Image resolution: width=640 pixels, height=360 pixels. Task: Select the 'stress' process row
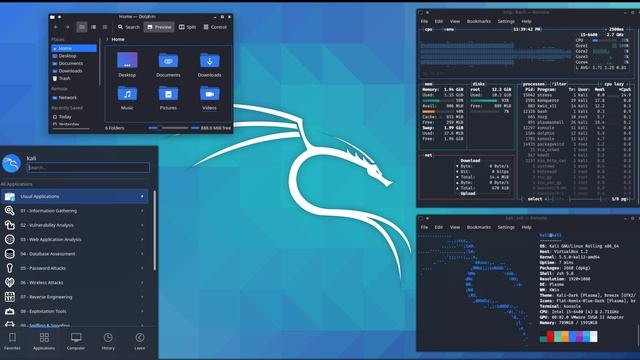click(577, 95)
